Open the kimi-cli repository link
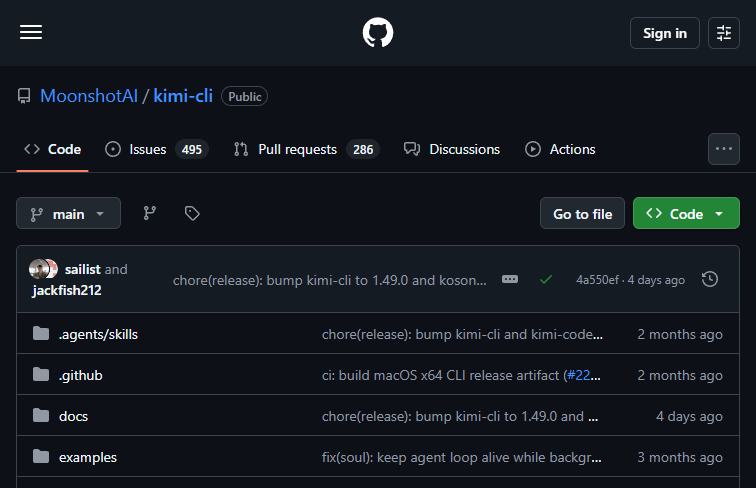 (x=183, y=96)
